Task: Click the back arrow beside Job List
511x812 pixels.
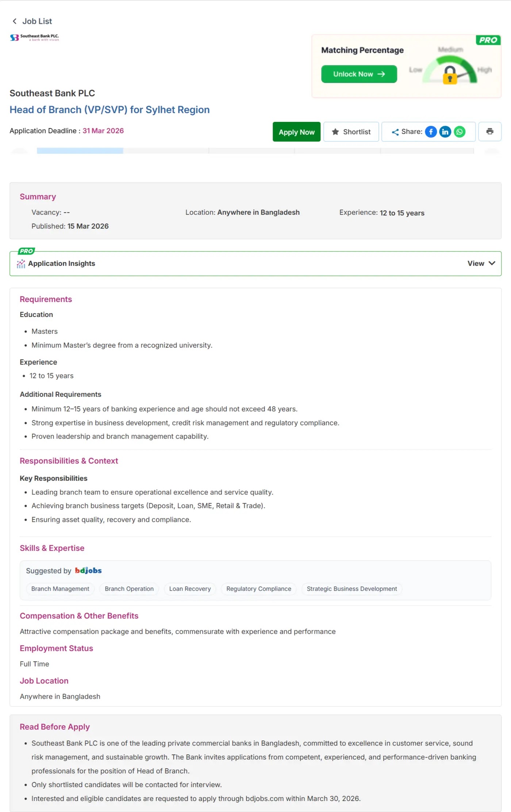Action: coord(15,21)
